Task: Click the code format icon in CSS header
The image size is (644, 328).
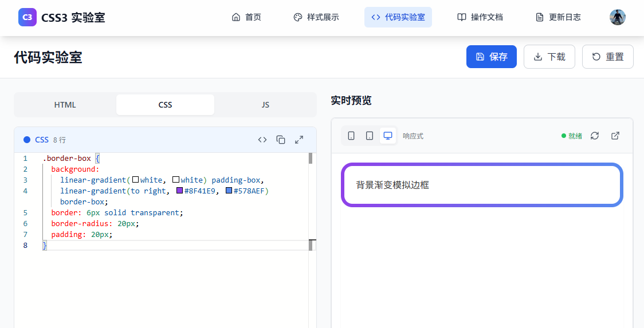Action: point(262,140)
